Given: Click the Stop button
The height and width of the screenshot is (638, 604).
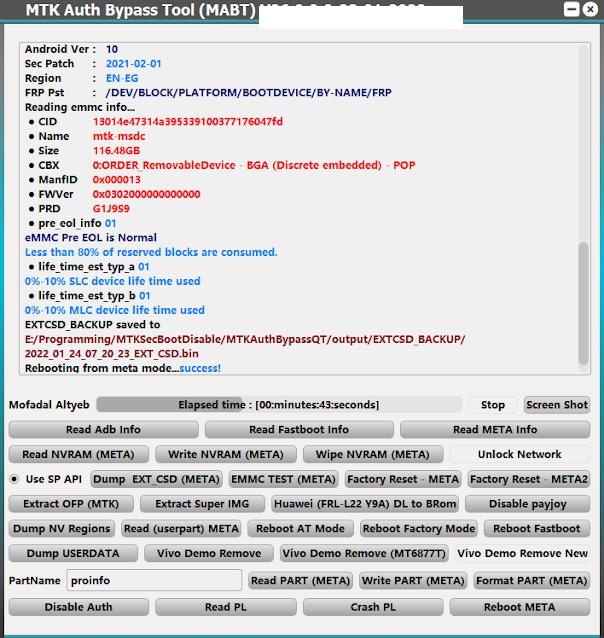Looking at the screenshot, I should click(492, 405).
